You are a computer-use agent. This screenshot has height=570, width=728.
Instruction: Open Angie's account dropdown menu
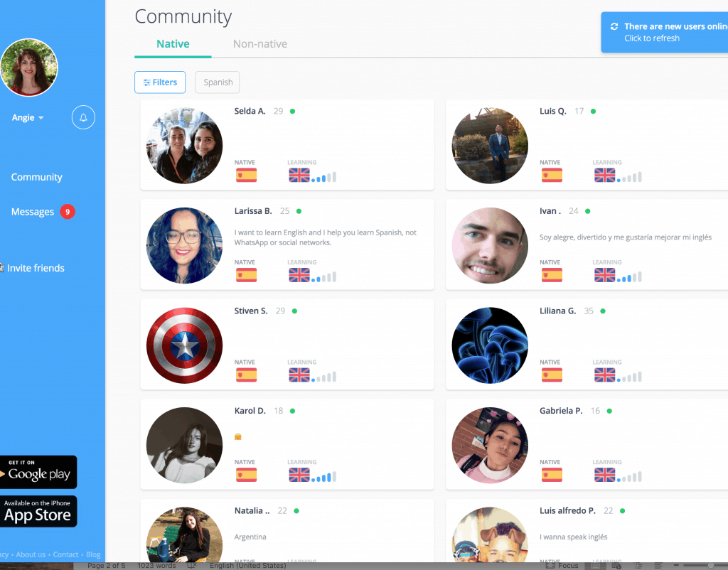(28, 118)
